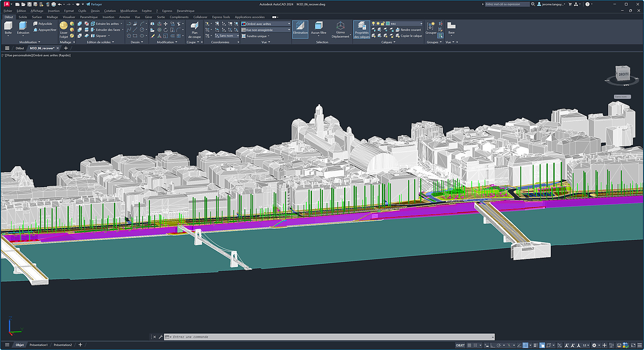This screenshot has height=350, width=644.
Task: Open the 'Ombré avec arêtes' visual style dropdown
Action: [289, 24]
